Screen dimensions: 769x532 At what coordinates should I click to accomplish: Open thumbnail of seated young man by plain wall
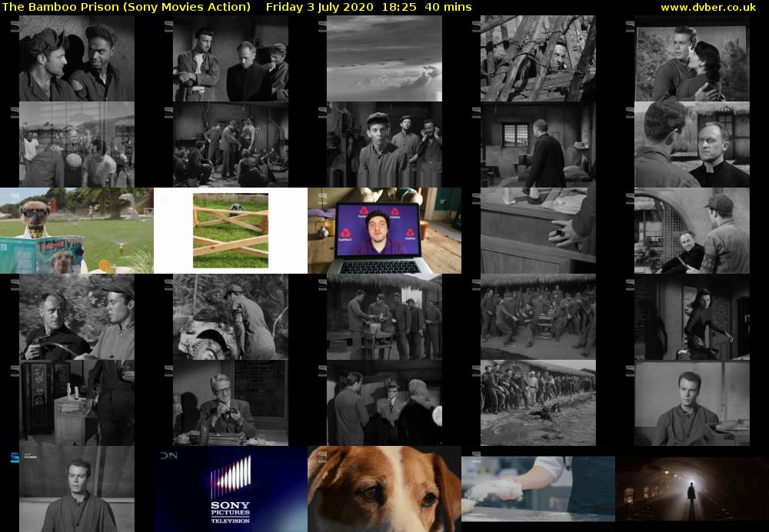pyautogui.click(x=692, y=403)
